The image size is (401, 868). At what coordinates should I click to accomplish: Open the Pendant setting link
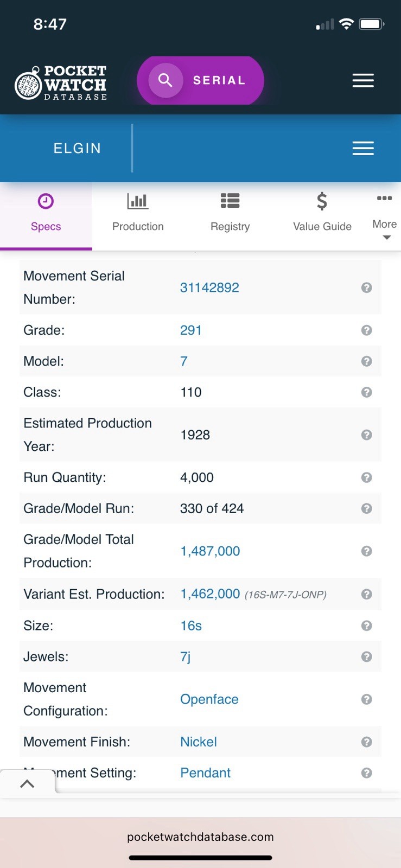click(x=206, y=773)
